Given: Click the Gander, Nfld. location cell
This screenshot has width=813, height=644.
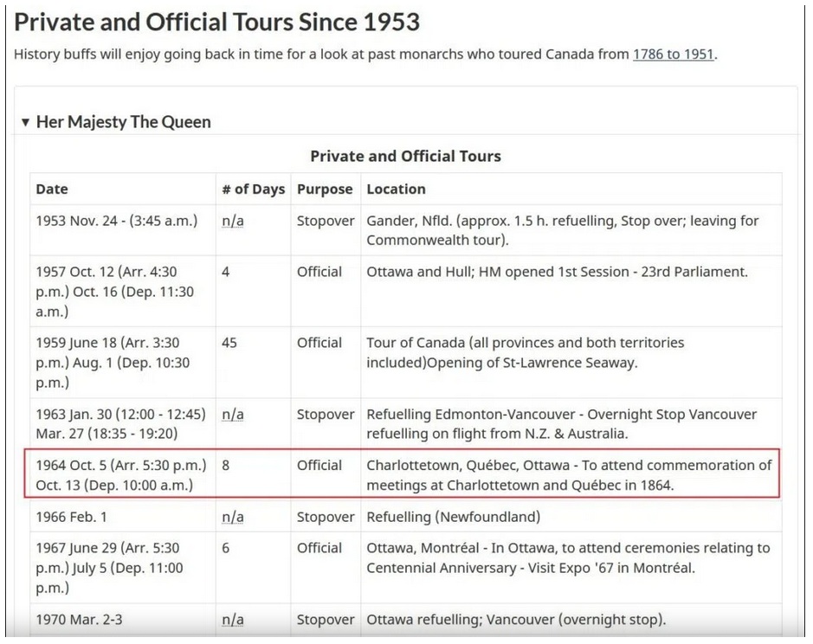Looking at the screenshot, I should coord(571,230).
